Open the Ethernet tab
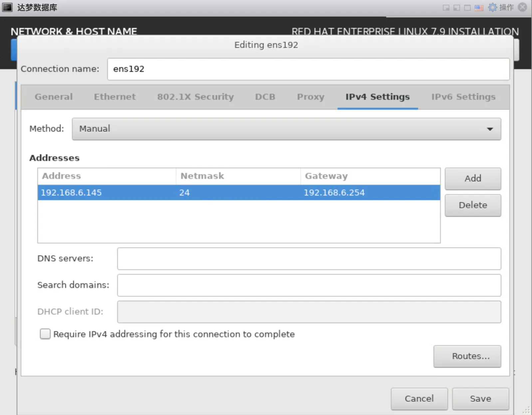The width and height of the screenshot is (532, 415). [115, 97]
